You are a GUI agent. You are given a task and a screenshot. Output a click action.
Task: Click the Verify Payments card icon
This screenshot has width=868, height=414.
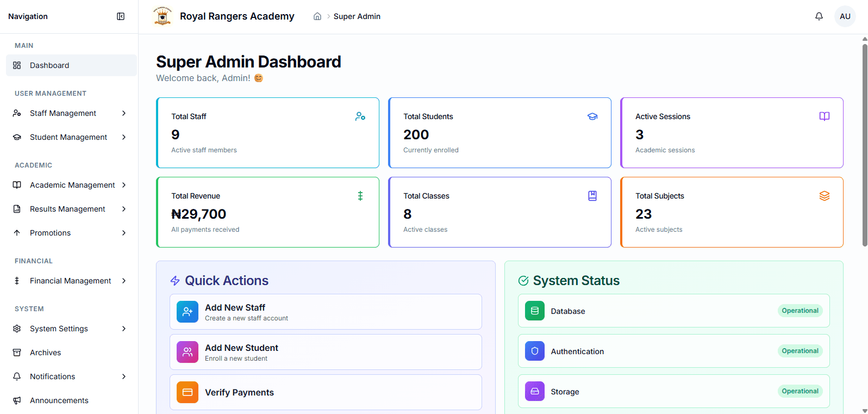click(188, 392)
